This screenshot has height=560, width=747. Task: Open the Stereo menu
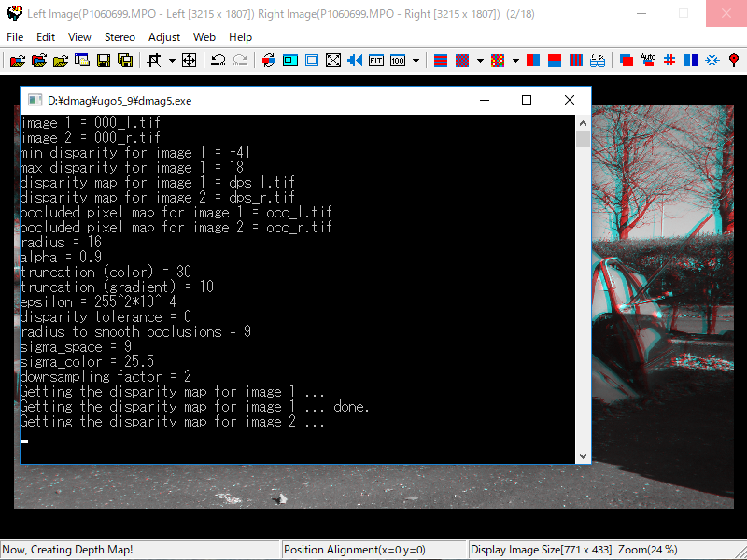coord(120,37)
